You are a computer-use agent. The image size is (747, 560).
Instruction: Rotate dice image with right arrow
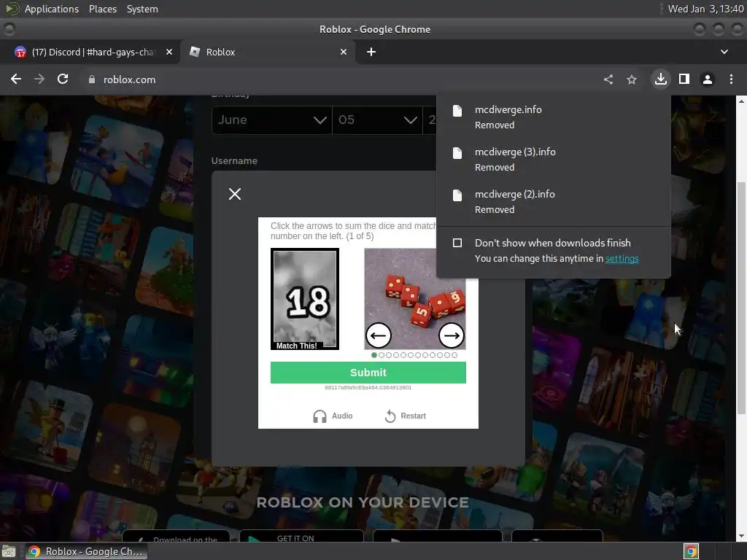451,335
